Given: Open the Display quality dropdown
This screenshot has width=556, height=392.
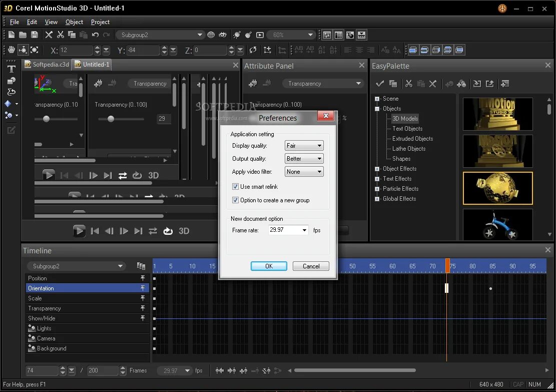Looking at the screenshot, I should tap(304, 146).
